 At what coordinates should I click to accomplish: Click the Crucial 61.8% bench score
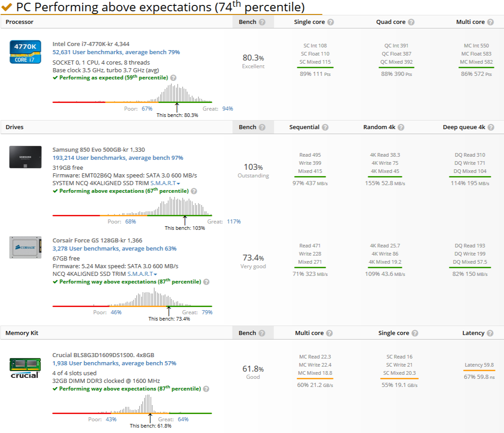(253, 369)
